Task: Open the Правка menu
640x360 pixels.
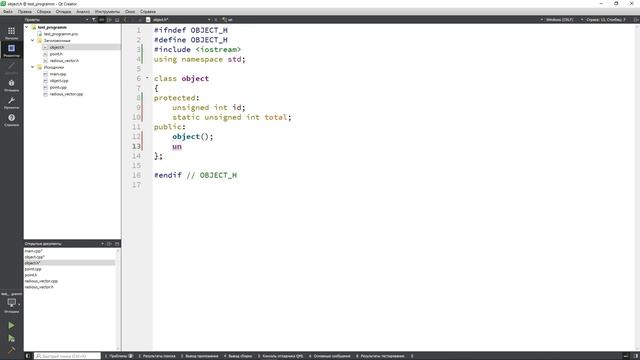Action: coord(24,12)
